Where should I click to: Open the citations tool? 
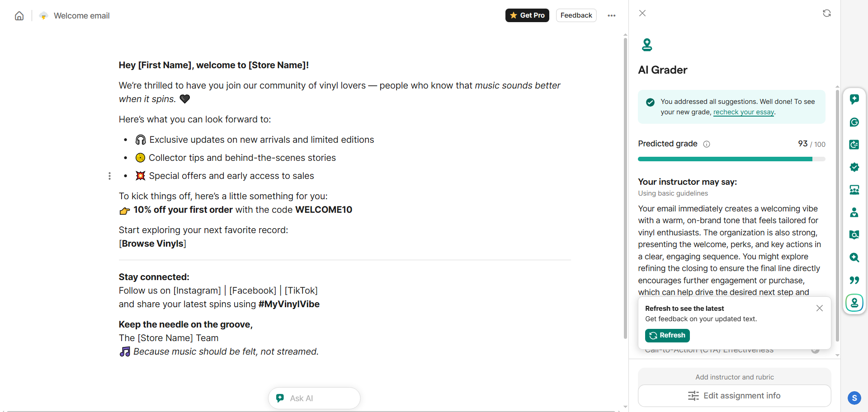point(854,280)
